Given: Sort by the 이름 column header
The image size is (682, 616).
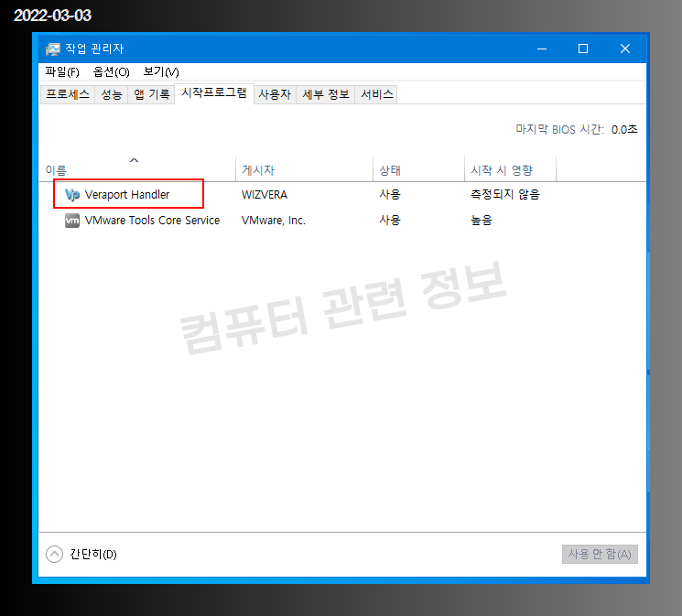Looking at the screenshot, I should click(137, 169).
